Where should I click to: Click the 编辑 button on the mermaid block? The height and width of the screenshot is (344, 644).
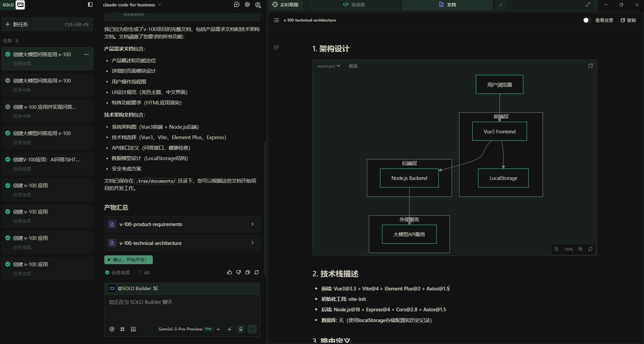pos(353,66)
